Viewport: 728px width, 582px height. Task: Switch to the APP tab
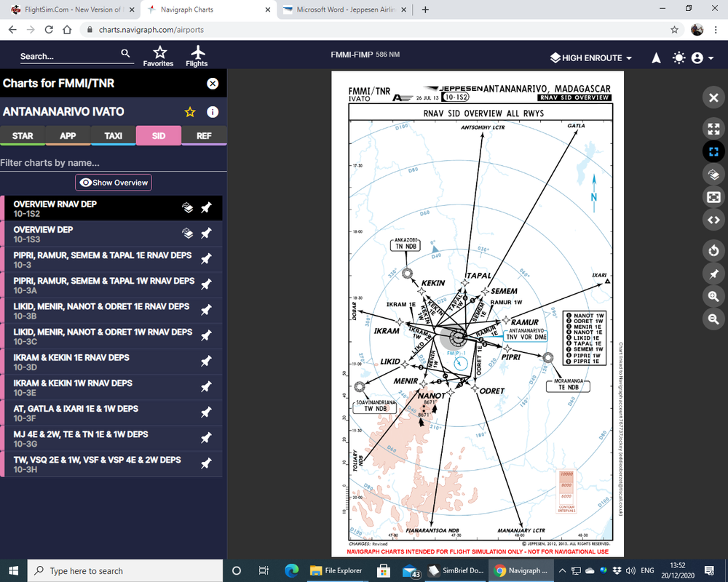[x=68, y=136]
